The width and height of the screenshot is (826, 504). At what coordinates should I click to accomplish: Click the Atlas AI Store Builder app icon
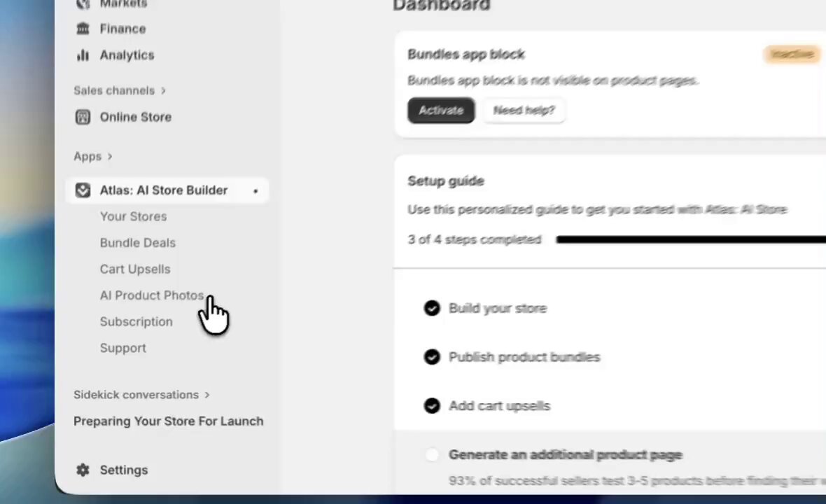coord(83,190)
